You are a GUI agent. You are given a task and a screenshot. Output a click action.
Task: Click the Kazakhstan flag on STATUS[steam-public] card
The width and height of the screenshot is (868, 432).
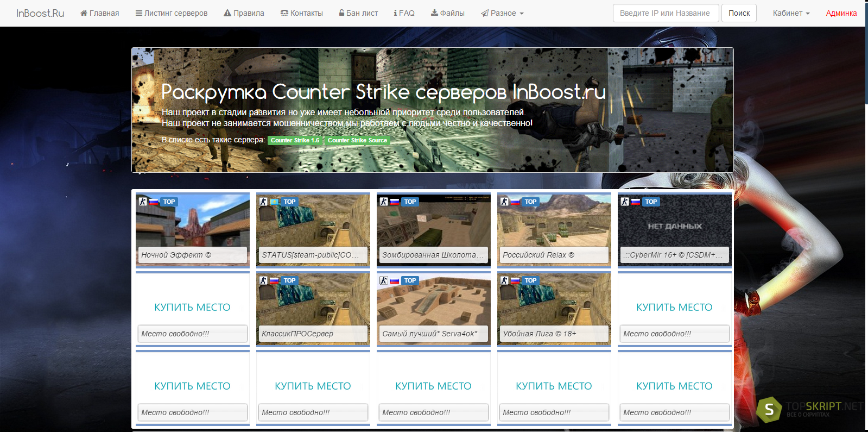(275, 202)
